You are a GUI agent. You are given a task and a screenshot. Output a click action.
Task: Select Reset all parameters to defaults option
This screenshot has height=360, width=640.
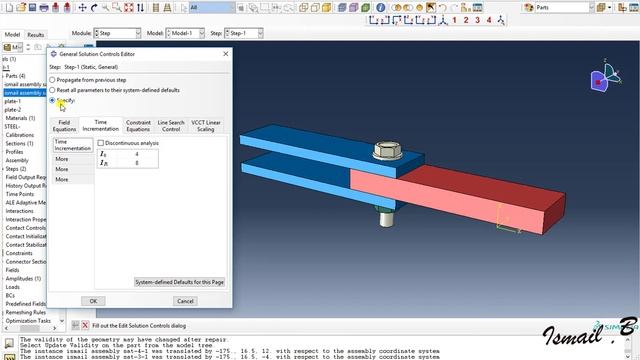[x=52, y=90]
